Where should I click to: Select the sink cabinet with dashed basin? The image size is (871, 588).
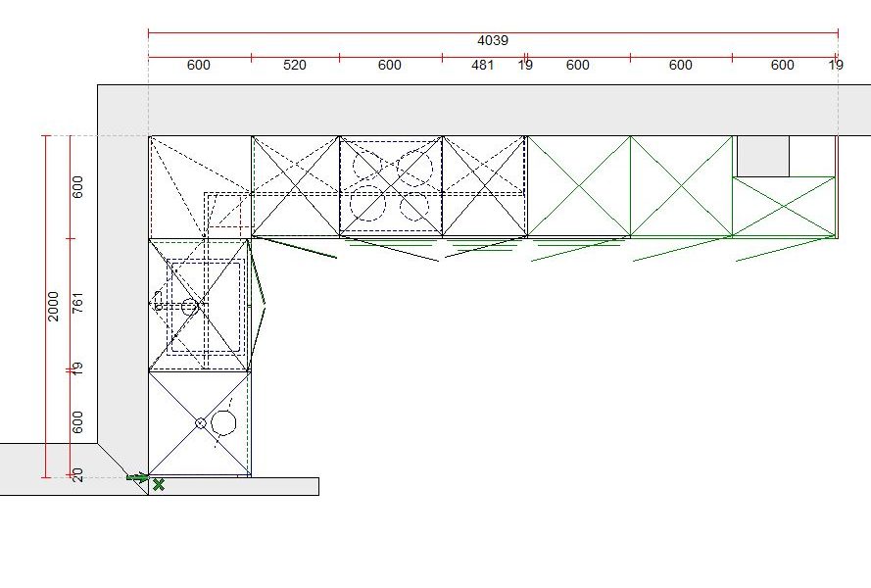pyautogui.click(x=200, y=305)
